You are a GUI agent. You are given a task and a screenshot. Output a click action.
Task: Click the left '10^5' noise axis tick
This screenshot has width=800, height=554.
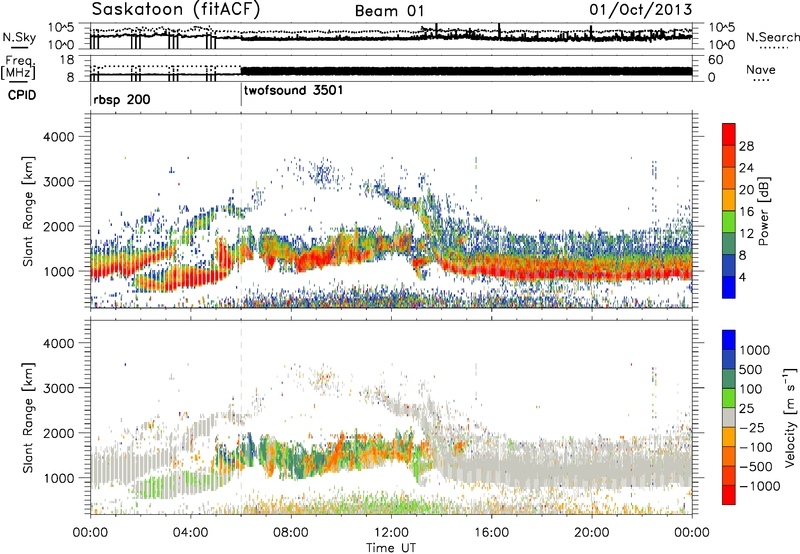[62, 27]
